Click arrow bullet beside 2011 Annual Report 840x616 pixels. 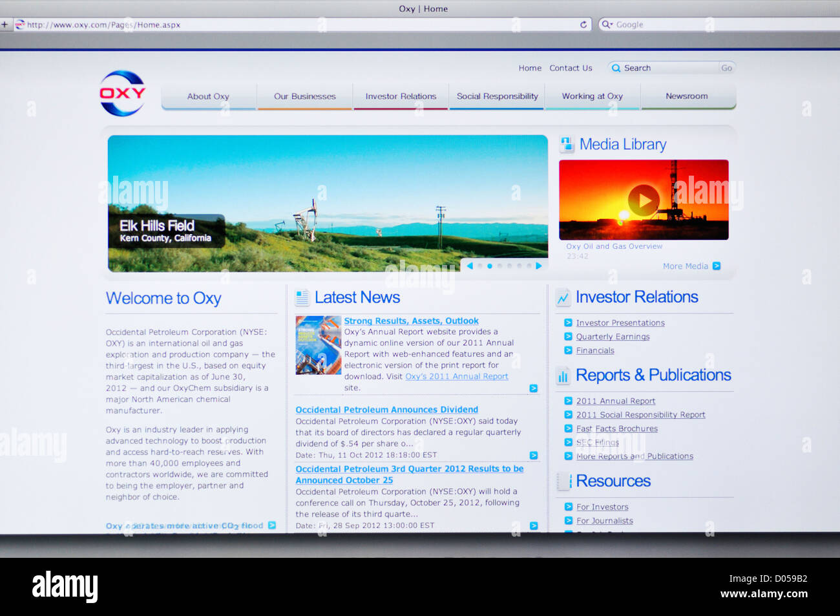point(568,401)
